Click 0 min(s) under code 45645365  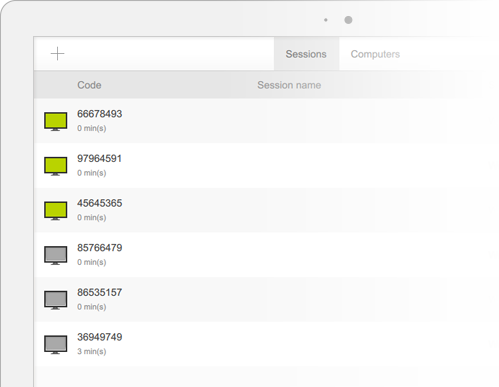click(x=92, y=218)
